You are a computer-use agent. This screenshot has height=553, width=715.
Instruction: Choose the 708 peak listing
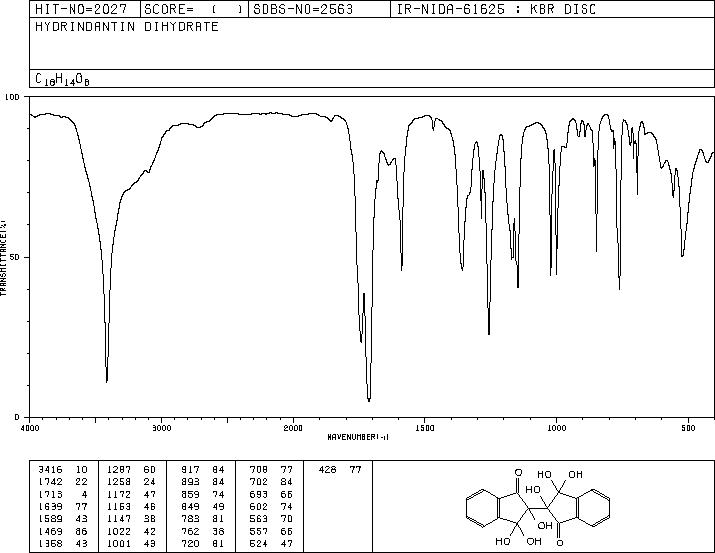tap(271, 470)
